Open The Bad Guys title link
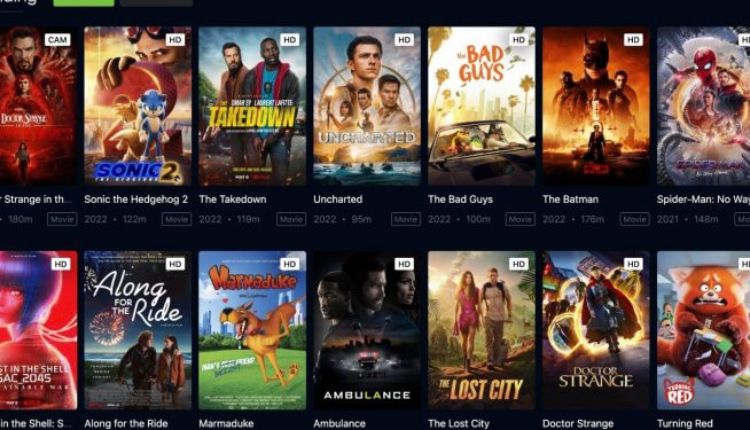Image resolution: width=750 pixels, height=430 pixels. pos(460,199)
